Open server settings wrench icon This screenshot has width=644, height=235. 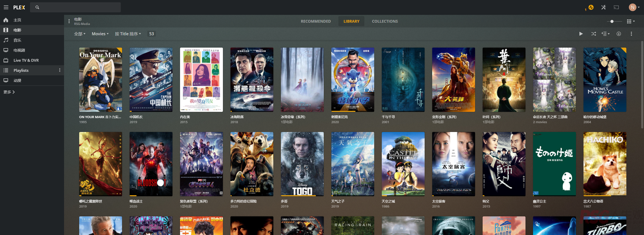[603, 7]
